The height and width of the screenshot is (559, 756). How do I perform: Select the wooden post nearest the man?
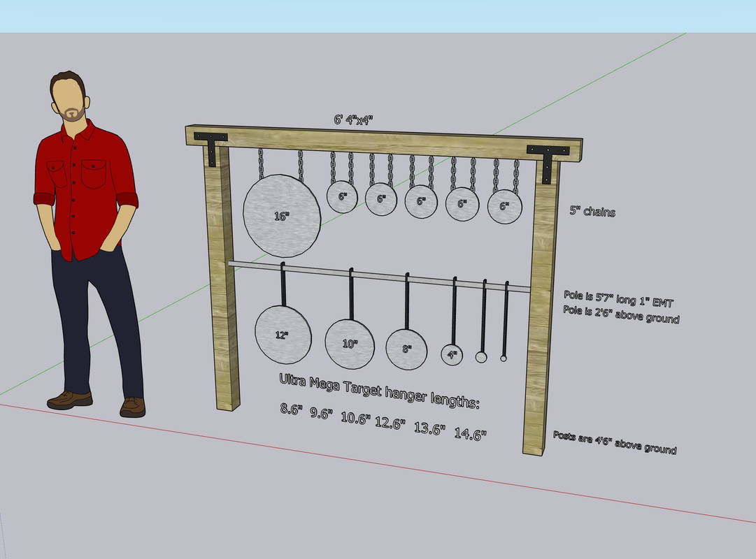[x=221, y=277]
